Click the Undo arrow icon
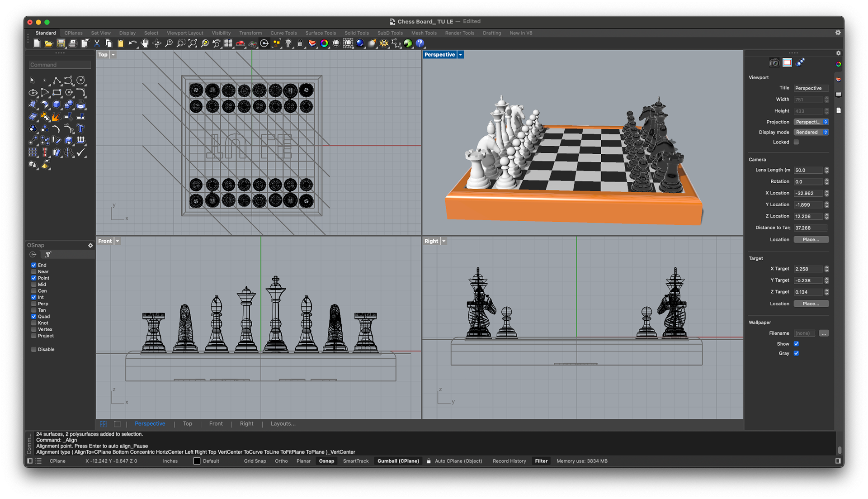The height and width of the screenshot is (499, 868). coord(132,43)
